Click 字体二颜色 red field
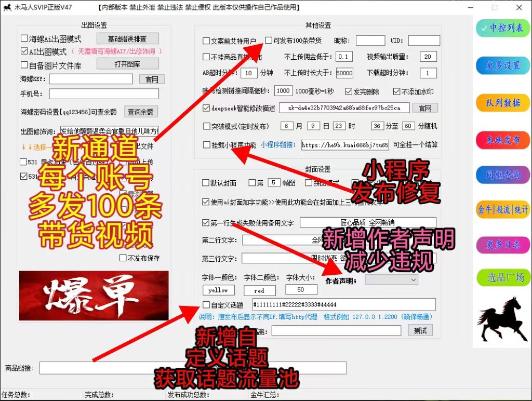The image size is (532, 401). pyautogui.click(x=260, y=290)
